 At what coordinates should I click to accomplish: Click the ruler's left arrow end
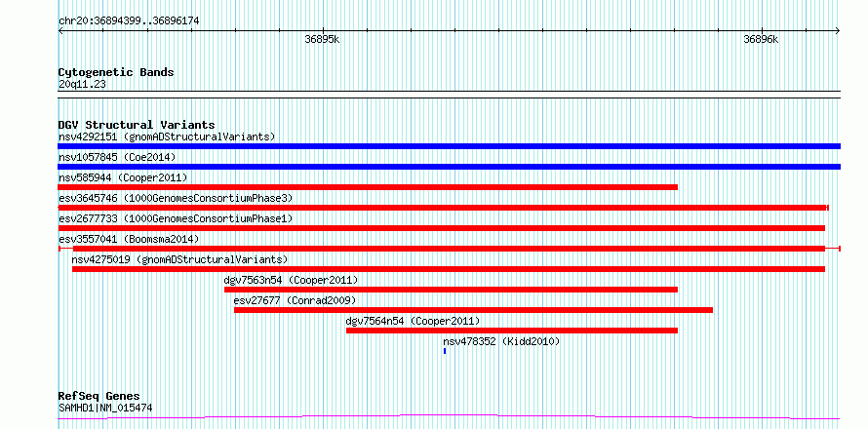point(60,30)
